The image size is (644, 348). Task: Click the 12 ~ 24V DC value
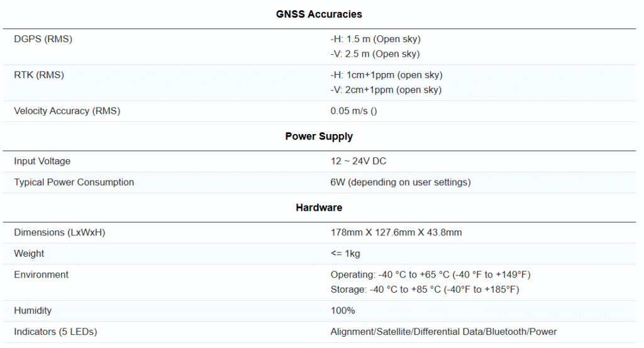tap(358, 161)
